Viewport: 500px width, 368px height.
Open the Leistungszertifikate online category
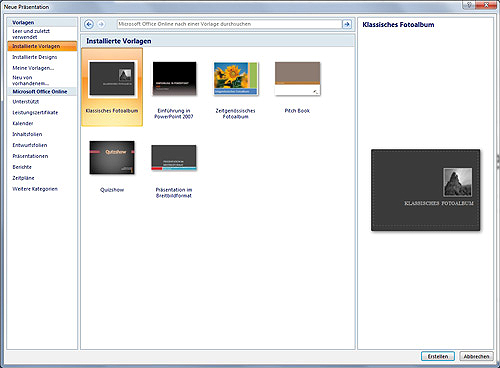coord(35,112)
